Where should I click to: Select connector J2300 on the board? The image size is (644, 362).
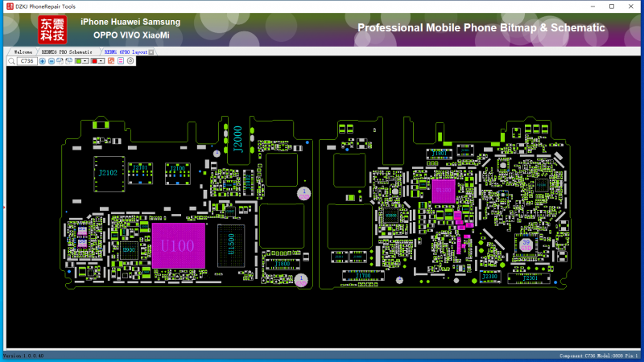coord(489,277)
